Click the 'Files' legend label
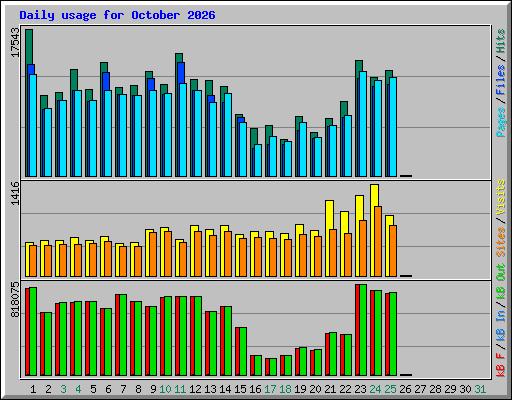The image size is (512, 400). click(x=500, y=79)
